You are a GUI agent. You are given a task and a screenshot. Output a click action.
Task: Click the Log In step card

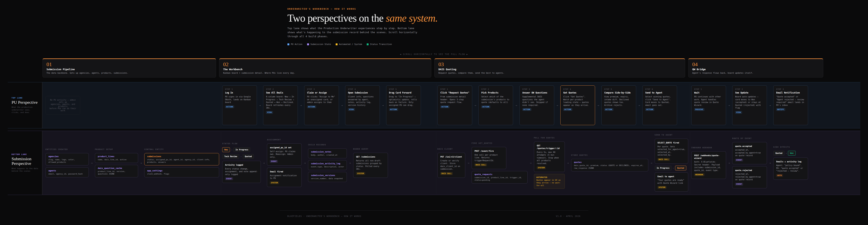[240, 105]
